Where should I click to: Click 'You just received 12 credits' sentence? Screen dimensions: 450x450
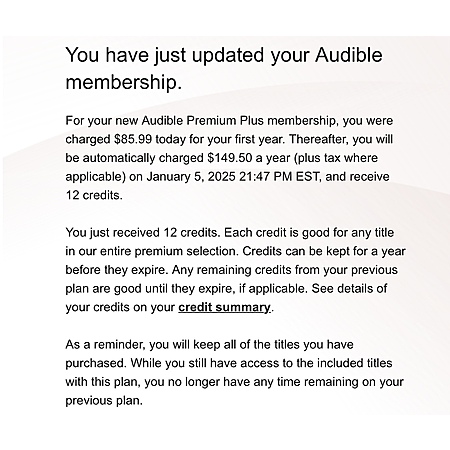pyautogui.click(x=143, y=232)
